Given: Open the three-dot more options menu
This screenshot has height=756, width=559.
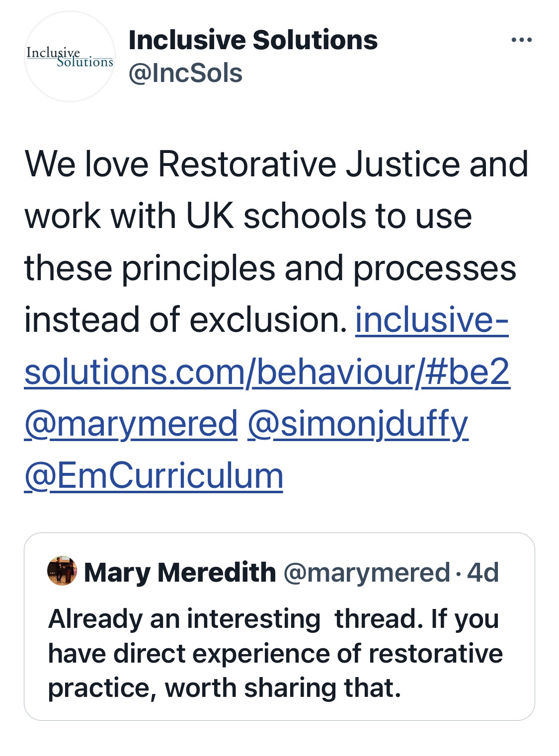Looking at the screenshot, I should (x=521, y=40).
